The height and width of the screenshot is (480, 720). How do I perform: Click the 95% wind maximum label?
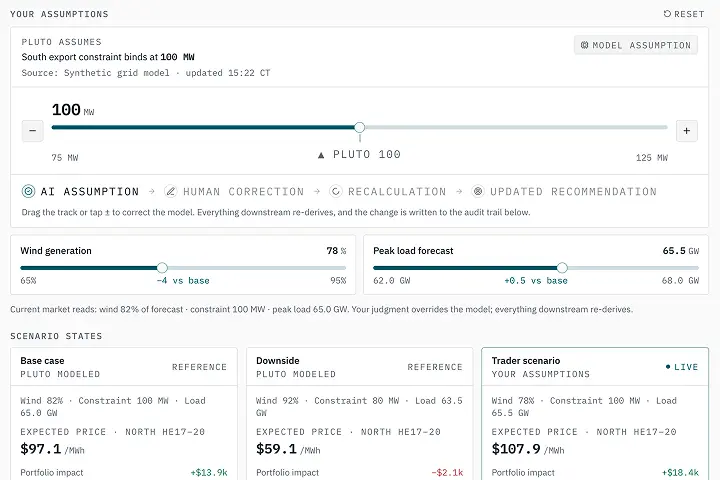[338, 281]
